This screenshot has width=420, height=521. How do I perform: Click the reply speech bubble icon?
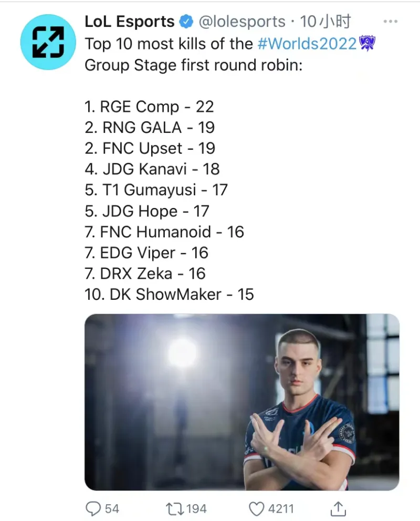click(93, 508)
